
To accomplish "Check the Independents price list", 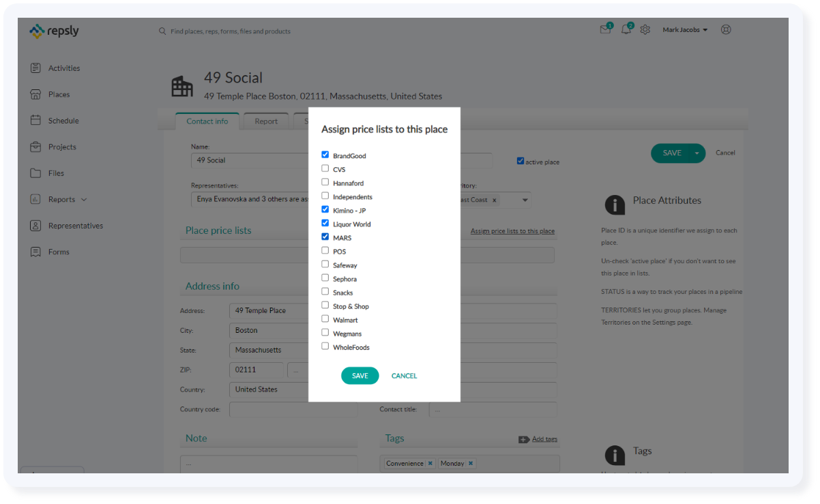I will (325, 196).
